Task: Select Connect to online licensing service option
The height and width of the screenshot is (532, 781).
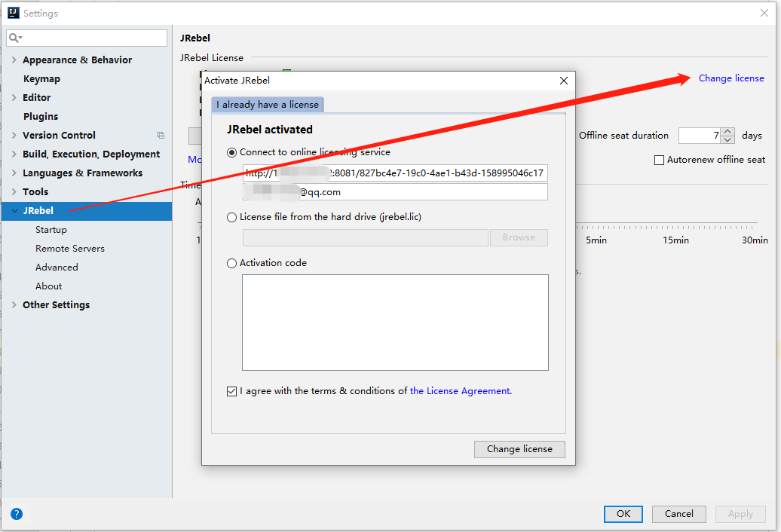Action: 231,152
